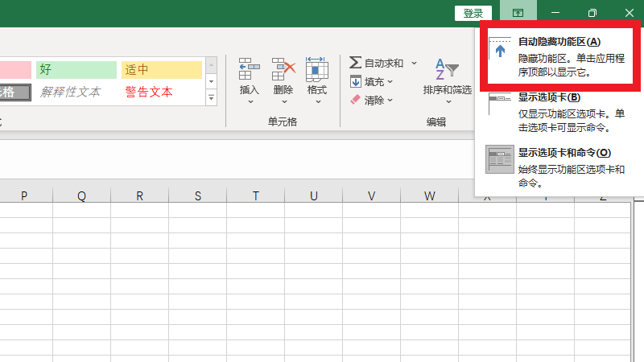
Task: Expand the cell styles gallery more button
Action: 211,97
